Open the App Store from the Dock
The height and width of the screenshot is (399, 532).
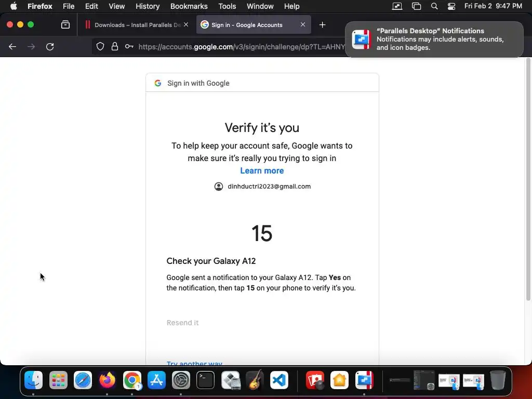tap(156, 380)
